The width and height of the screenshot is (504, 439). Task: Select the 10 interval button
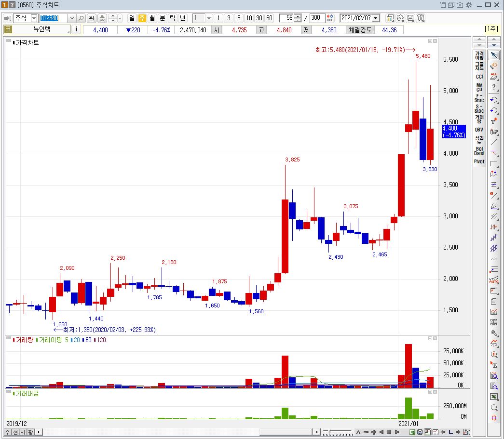249,18
